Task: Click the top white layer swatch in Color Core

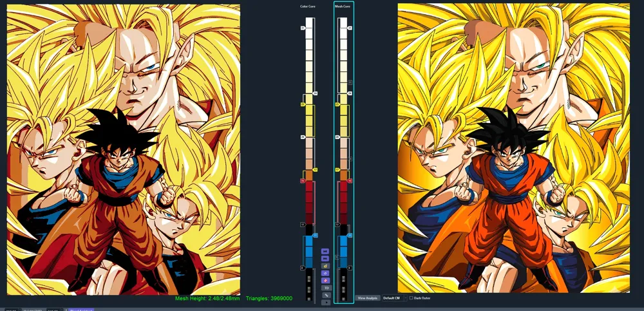Action: [309, 23]
